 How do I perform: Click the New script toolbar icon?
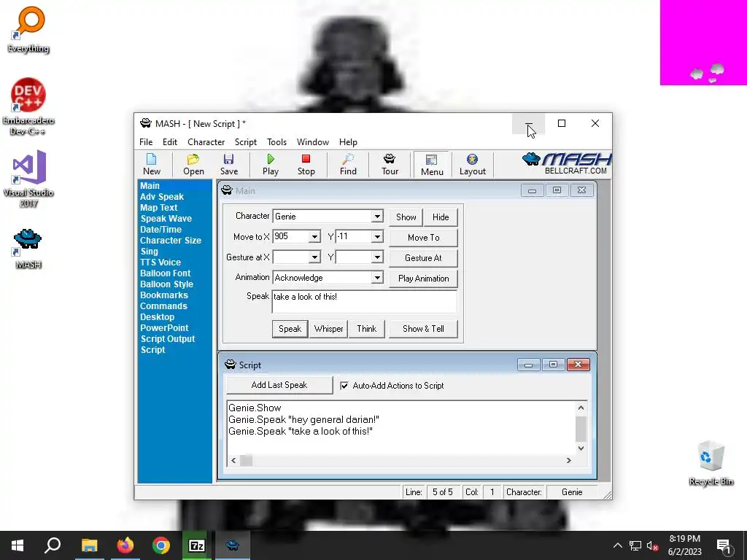coord(152,164)
